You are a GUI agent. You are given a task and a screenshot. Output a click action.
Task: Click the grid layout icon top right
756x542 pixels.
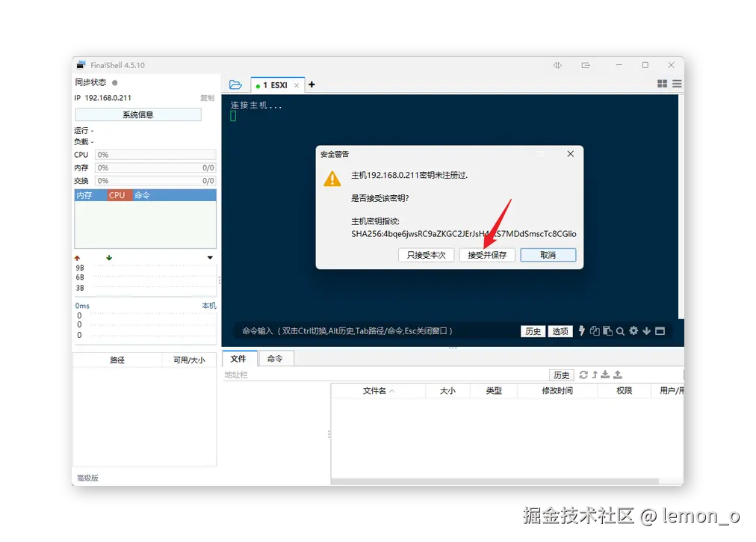click(x=662, y=84)
